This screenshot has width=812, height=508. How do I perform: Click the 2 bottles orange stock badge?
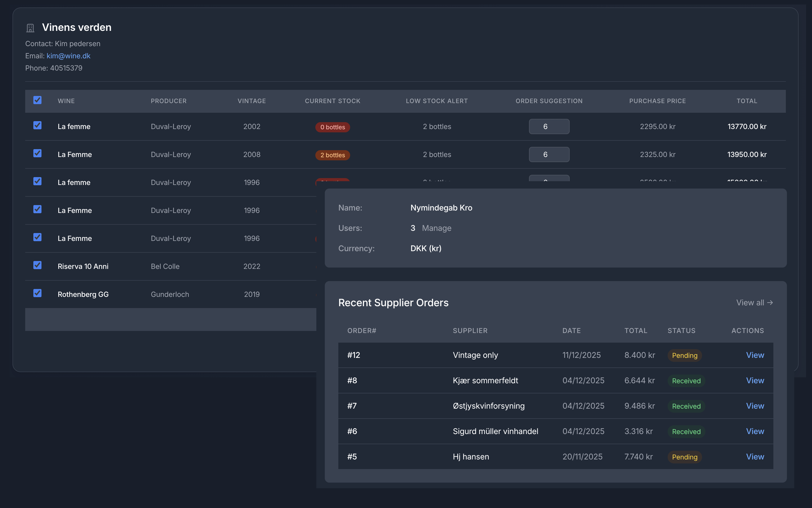pyautogui.click(x=332, y=155)
